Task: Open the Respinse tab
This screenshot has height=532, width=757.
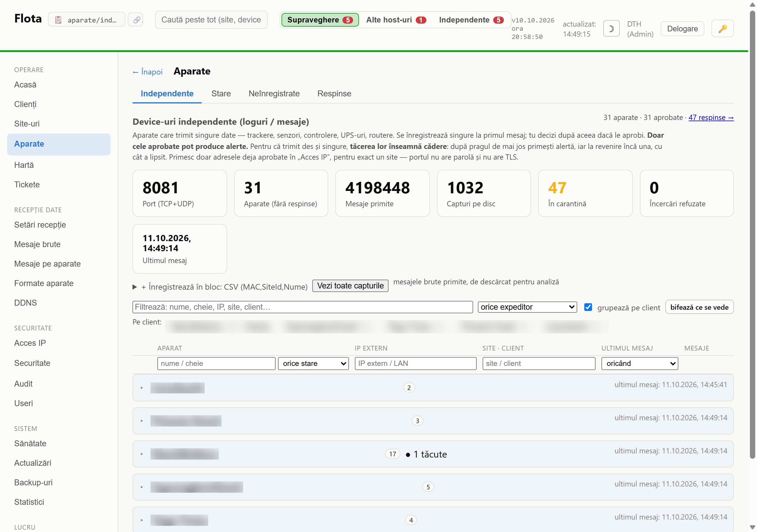Action: pyautogui.click(x=334, y=94)
